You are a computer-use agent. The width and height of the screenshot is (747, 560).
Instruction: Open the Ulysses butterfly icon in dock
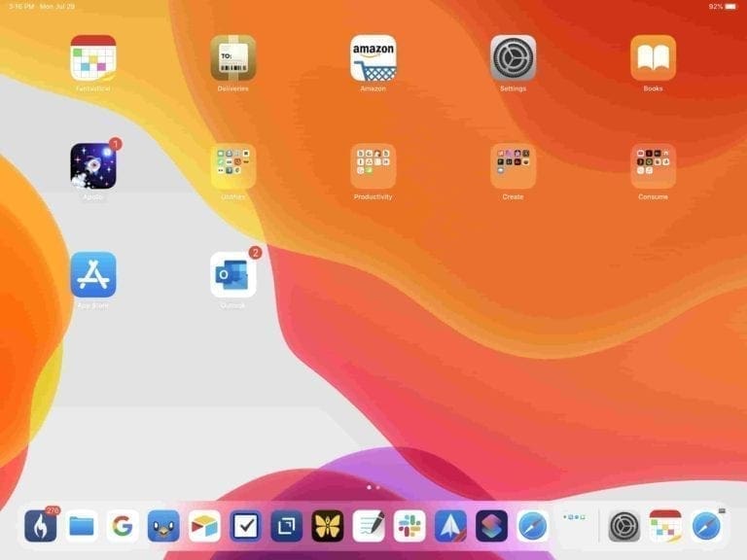pyautogui.click(x=328, y=526)
